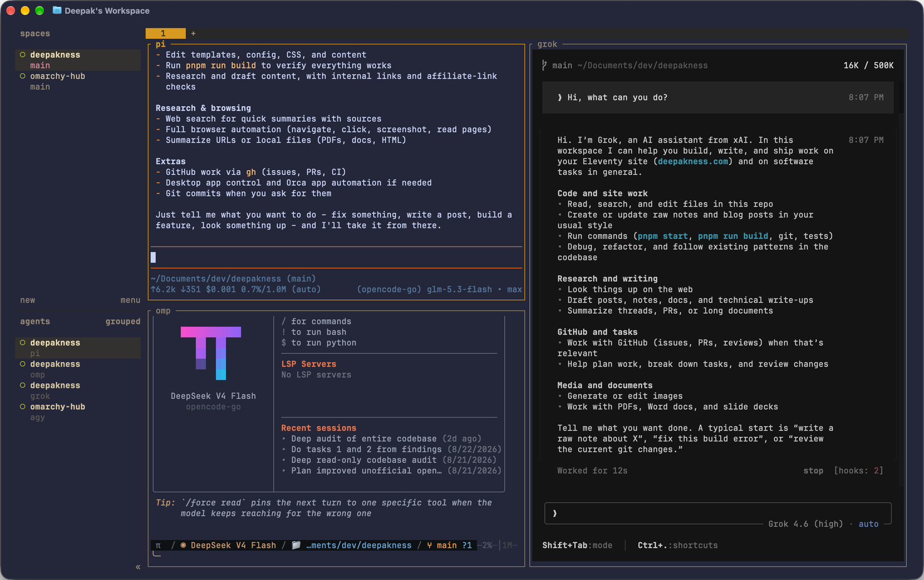The image size is (924, 580).
Task: Toggle the grouped view for agents
Action: click(123, 321)
